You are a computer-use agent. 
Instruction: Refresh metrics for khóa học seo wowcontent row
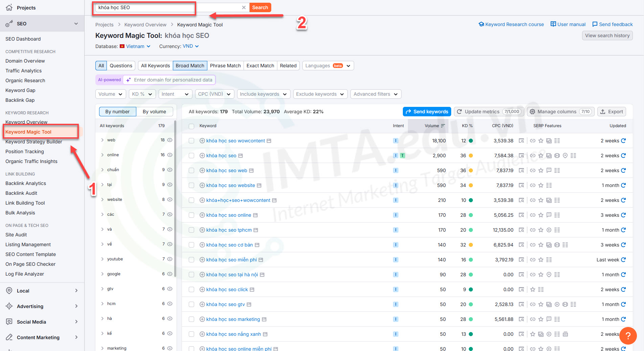(623, 141)
